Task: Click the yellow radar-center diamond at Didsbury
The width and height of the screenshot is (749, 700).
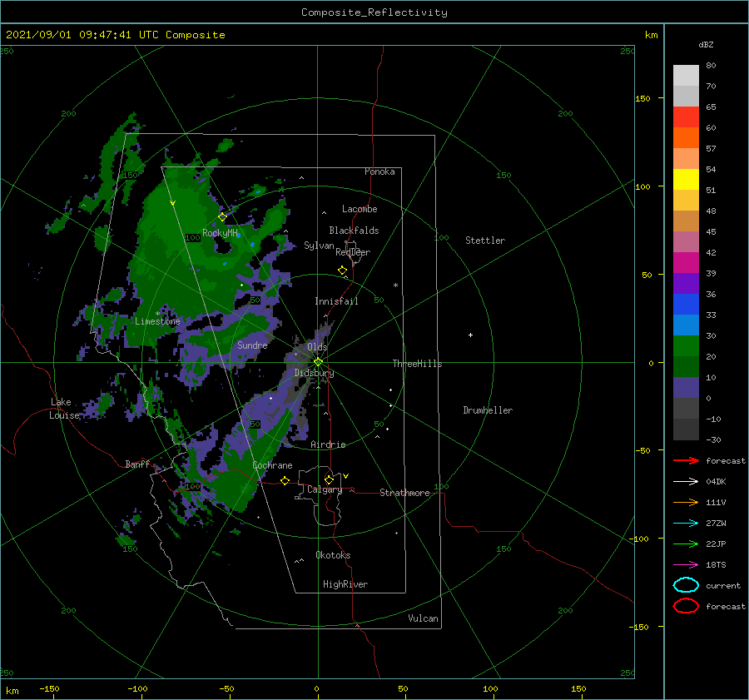Action: pyautogui.click(x=318, y=362)
